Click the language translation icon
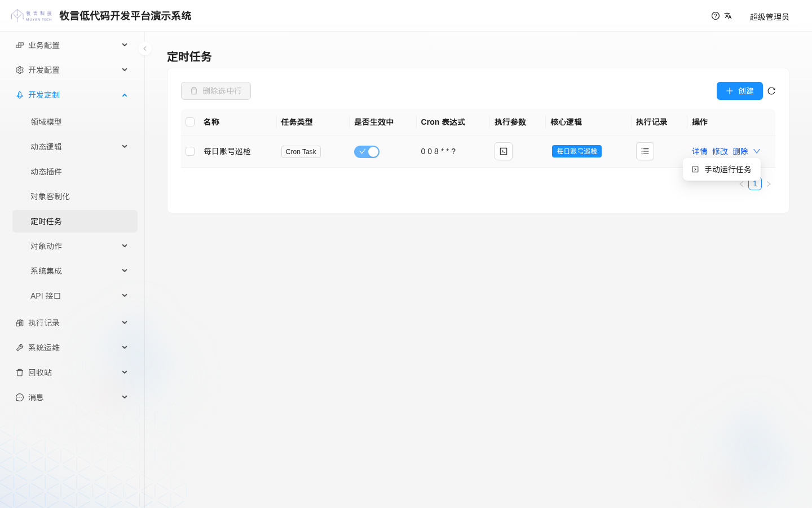812x508 pixels. point(728,16)
